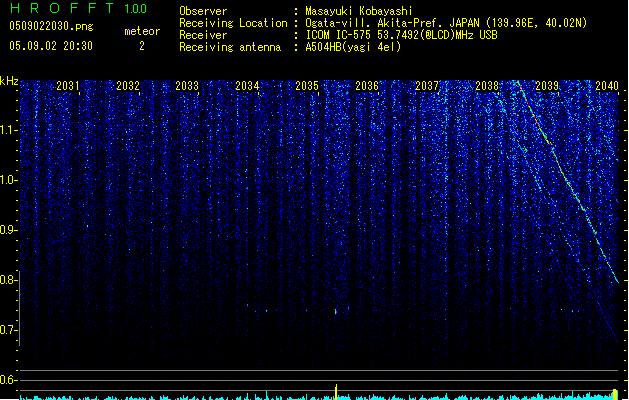The height and width of the screenshot is (400, 629).
Task: Click the Receiving Location label
Action: tap(233, 23)
